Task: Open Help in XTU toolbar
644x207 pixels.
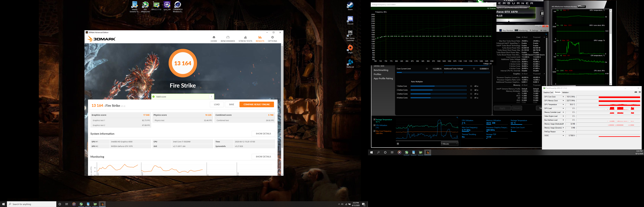Action: click(x=544, y=30)
